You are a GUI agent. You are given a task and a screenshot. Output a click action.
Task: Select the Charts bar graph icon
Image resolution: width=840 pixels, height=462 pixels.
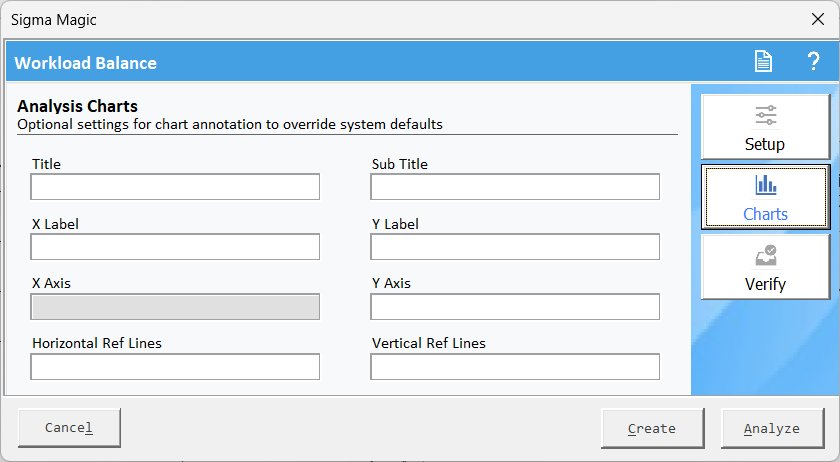[x=765, y=185]
